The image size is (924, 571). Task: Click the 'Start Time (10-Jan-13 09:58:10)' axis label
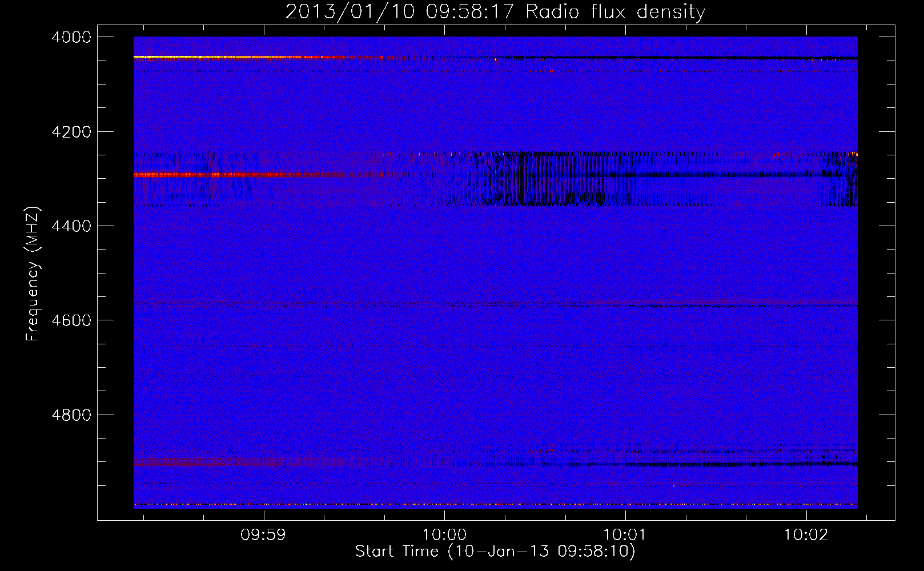[495, 552]
